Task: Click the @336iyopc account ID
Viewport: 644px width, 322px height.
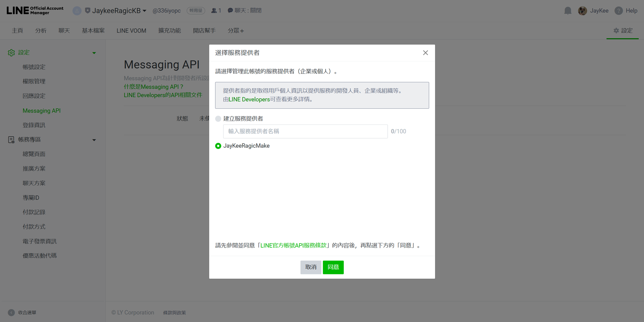Action: point(166,11)
